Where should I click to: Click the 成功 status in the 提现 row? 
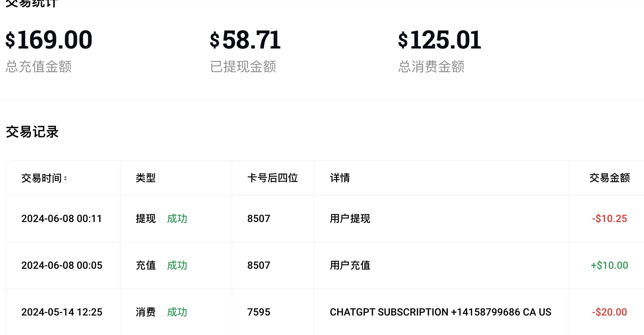tap(177, 219)
